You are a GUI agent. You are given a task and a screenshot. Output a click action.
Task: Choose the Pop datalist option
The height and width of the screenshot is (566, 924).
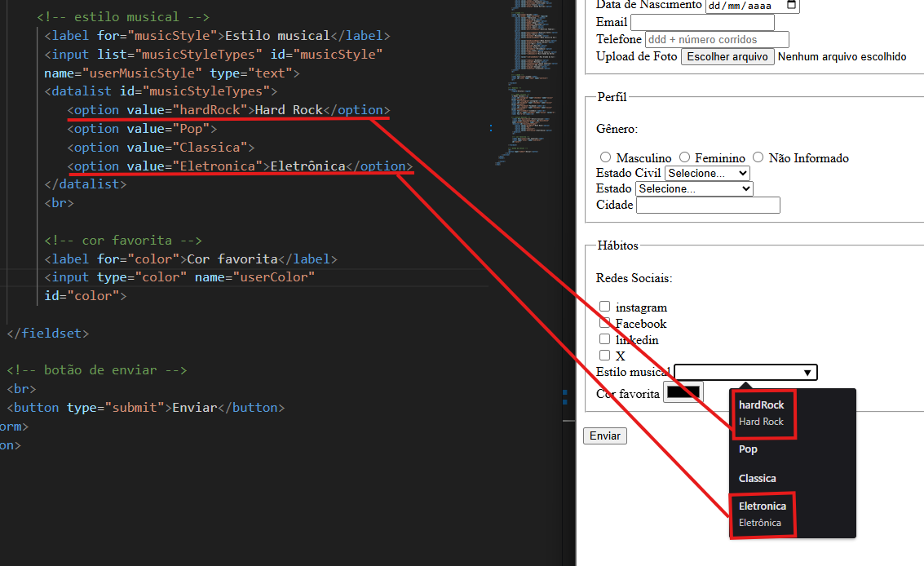[x=793, y=449]
